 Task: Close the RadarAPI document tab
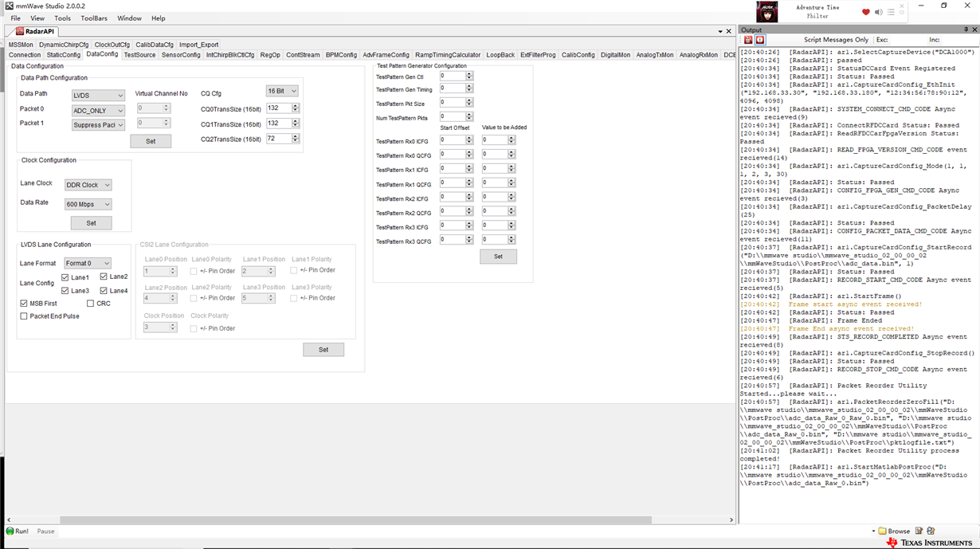click(729, 31)
